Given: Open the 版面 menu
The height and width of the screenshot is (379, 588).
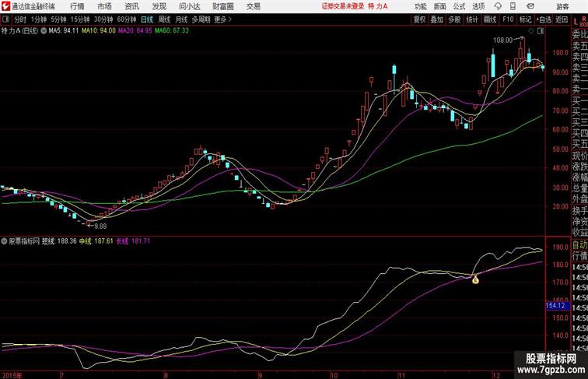Looking at the screenshot, I should (x=440, y=6).
